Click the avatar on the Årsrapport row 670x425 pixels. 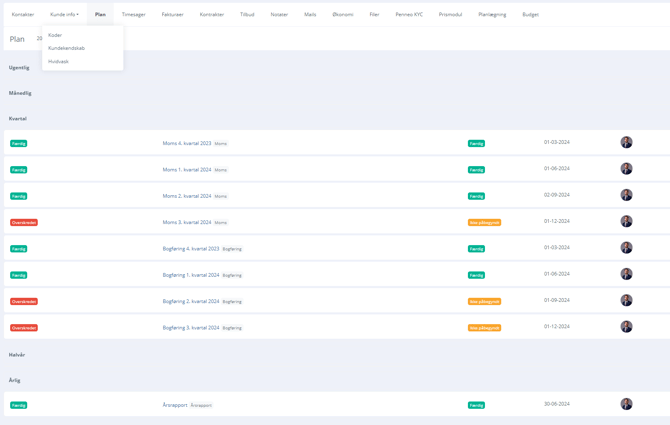(x=626, y=404)
